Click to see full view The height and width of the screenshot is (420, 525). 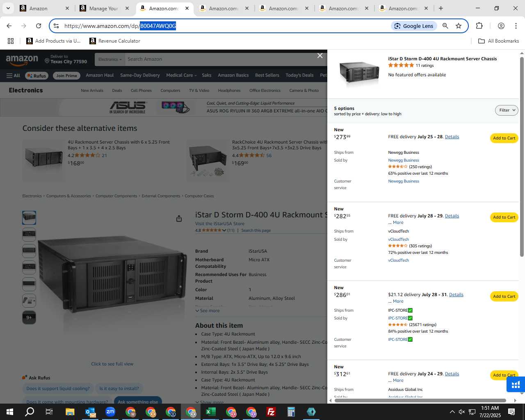click(112, 364)
